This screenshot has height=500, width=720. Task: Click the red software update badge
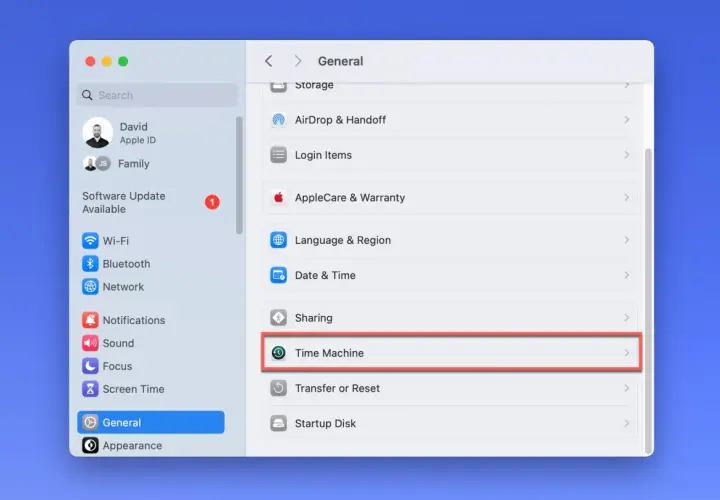coord(212,202)
